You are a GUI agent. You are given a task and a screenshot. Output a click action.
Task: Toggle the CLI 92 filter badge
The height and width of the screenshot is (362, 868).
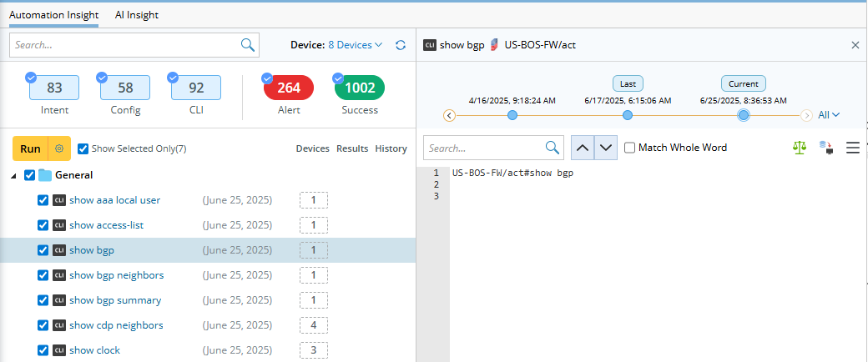tap(196, 88)
